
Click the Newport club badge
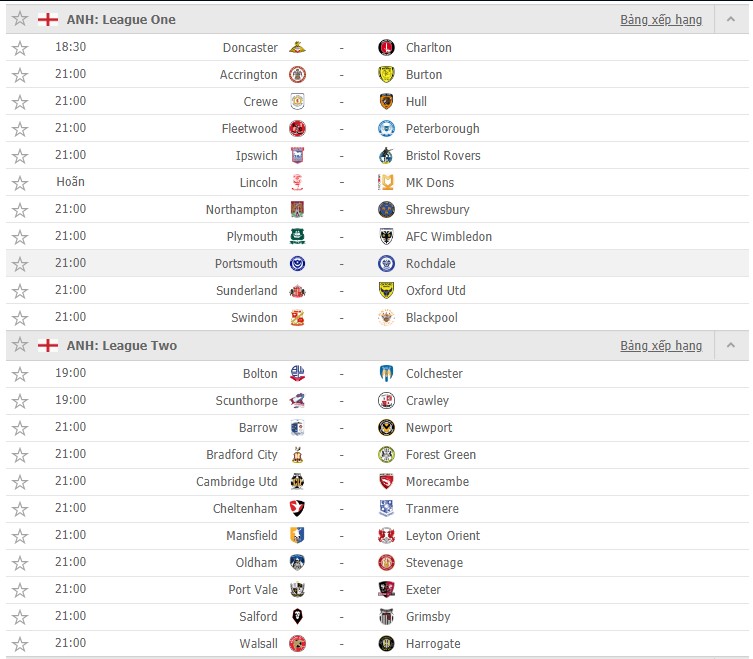(x=386, y=427)
